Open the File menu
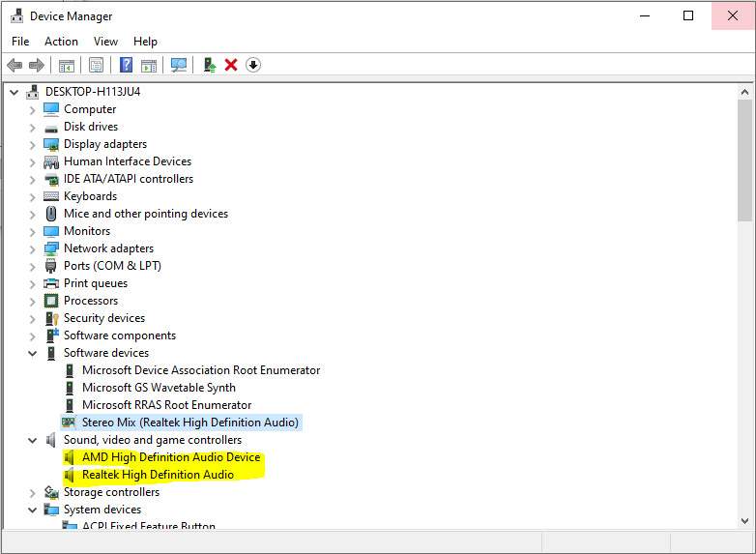The image size is (756, 554). pos(20,42)
